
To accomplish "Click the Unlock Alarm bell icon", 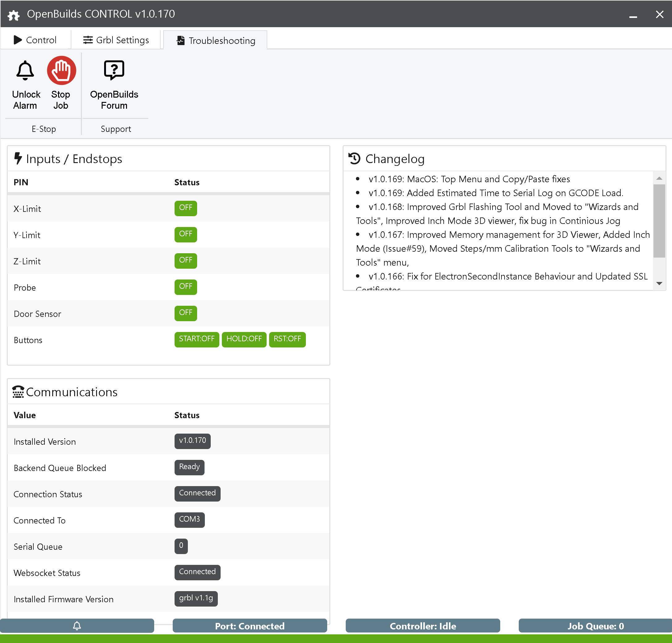I will click(x=25, y=71).
